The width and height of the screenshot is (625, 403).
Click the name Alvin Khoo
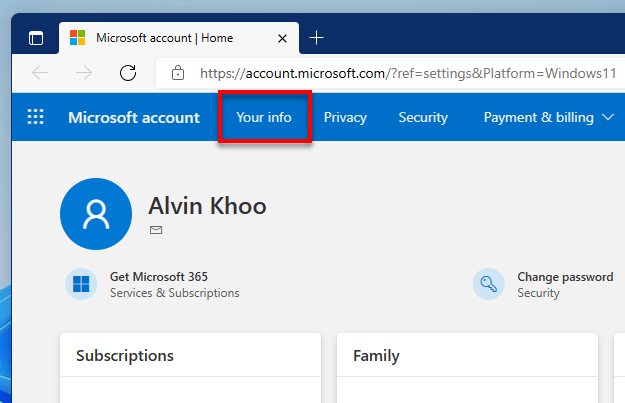pos(207,206)
